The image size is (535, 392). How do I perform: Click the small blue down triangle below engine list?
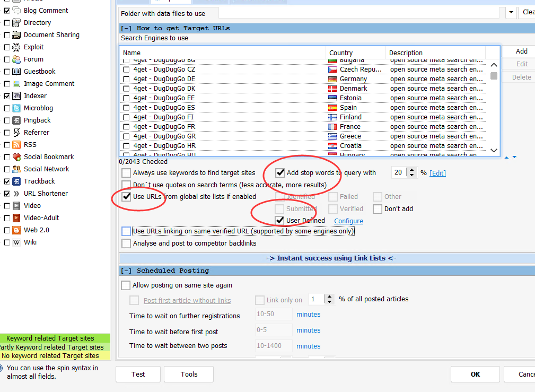[514, 157]
